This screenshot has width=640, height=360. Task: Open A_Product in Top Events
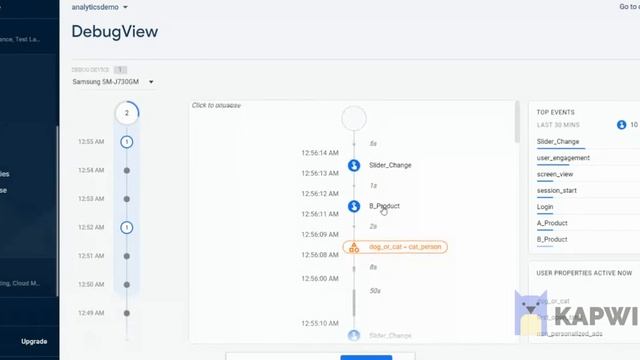(x=552, y=223)
